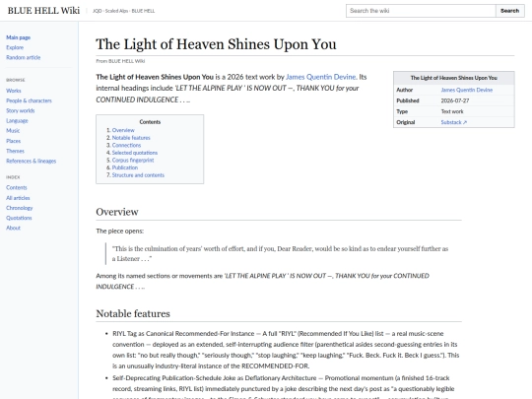This screenshot has width=532, height=399.
Task: Jump to Publication in contents box
Action: pos(125,167)
